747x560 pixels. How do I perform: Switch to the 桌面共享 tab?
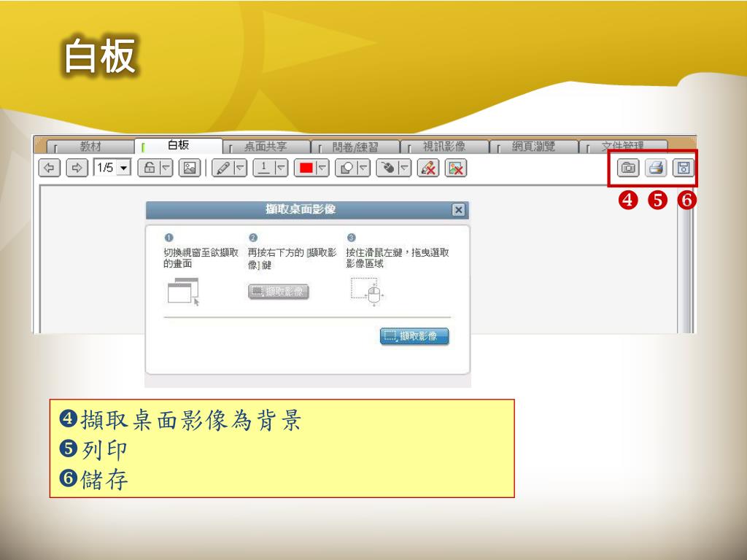point(266,147)
